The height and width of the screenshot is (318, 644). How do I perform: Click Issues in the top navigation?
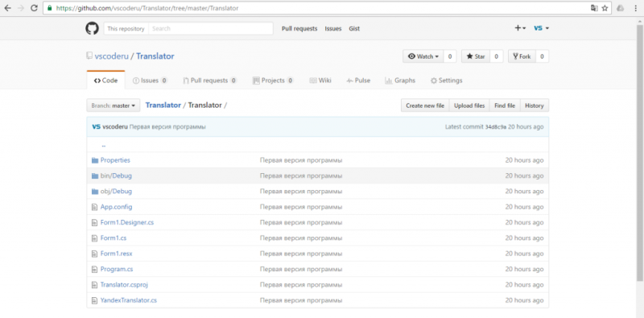[x=333, y=28]
